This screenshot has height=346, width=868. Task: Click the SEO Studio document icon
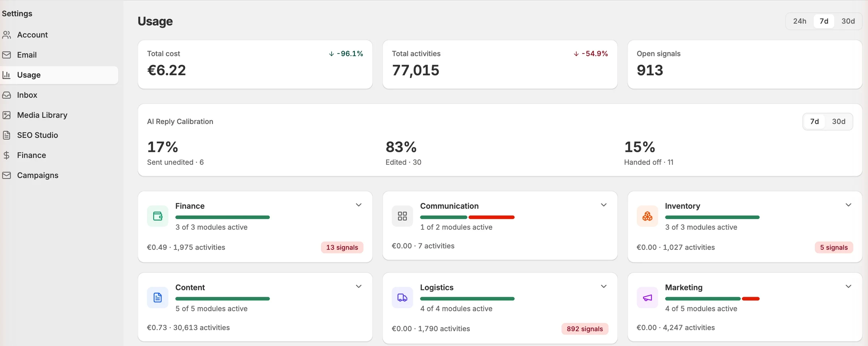(x=7, y=135)
